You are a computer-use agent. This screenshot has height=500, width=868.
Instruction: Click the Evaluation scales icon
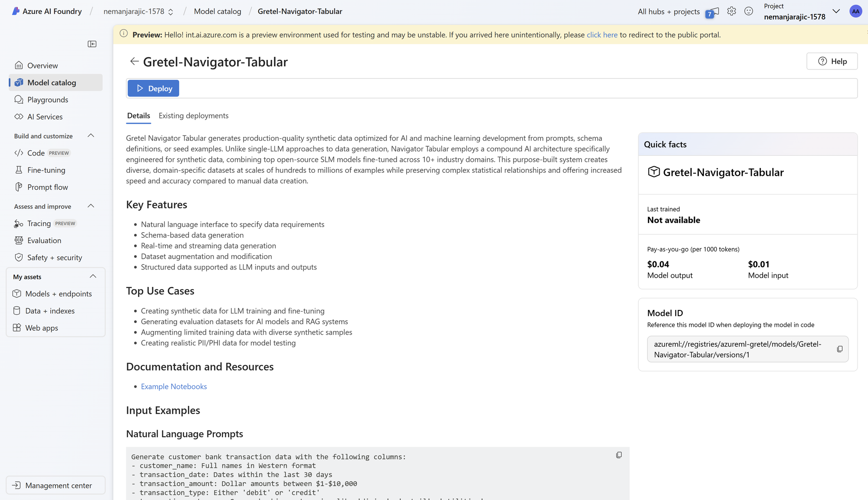(19, 240)
